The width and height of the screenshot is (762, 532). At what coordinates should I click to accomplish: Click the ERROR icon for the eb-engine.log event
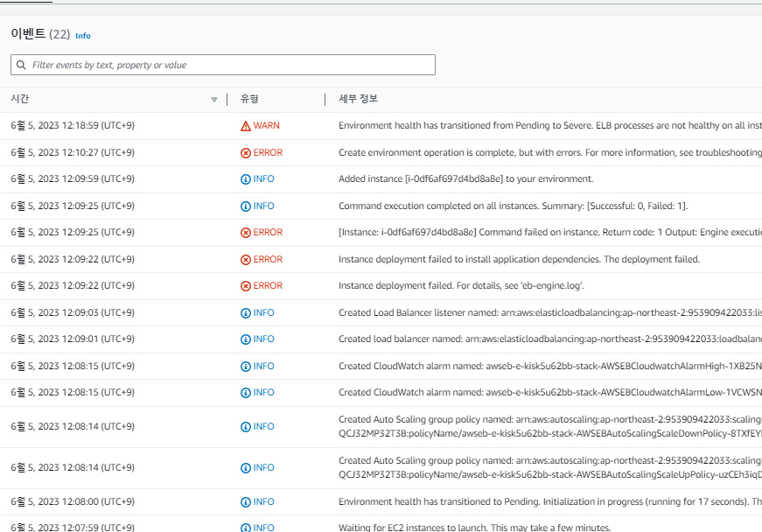coord(246,286)
